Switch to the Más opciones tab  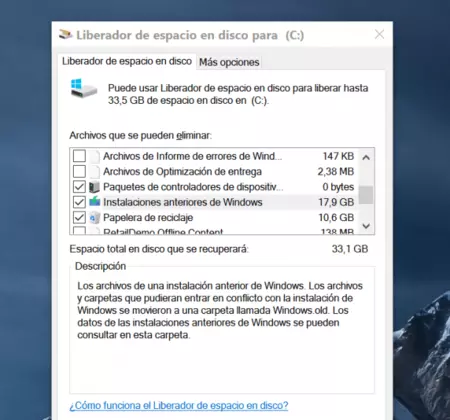(x=229, y=62)
